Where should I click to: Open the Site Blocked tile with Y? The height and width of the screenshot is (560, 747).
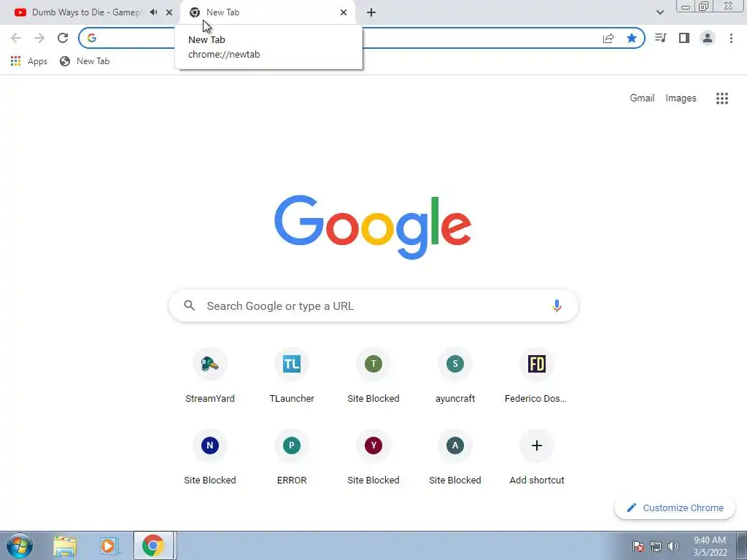click(373, 457)
